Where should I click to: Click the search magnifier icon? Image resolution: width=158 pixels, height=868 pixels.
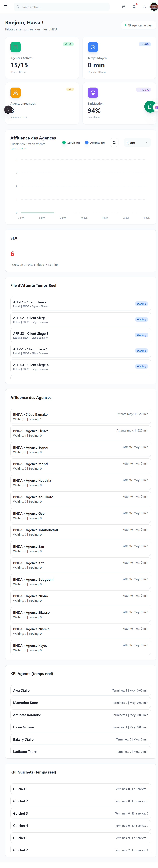click(18, 7)
